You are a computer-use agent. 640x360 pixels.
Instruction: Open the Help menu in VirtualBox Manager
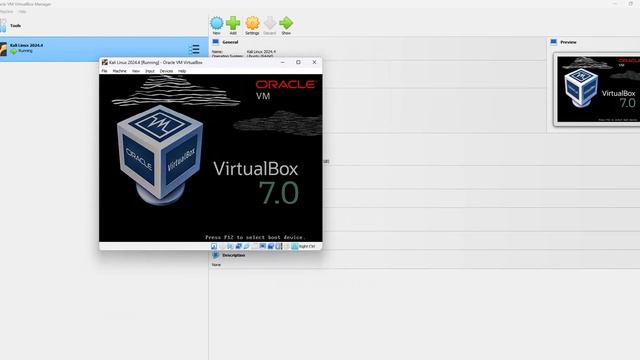pos(22,11)
